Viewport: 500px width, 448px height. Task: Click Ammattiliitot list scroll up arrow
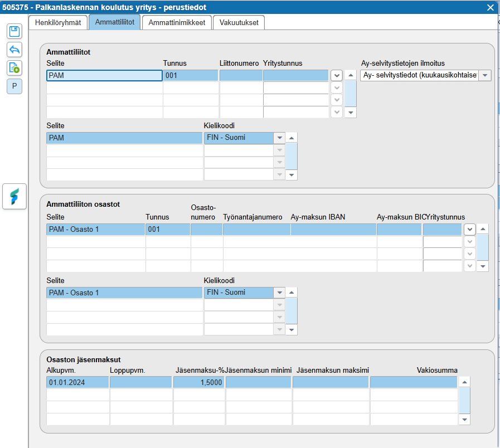(x=351, y=75)
